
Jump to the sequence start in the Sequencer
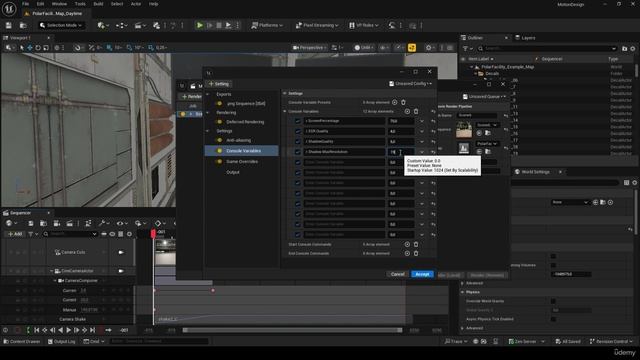(x=36, y=330)
